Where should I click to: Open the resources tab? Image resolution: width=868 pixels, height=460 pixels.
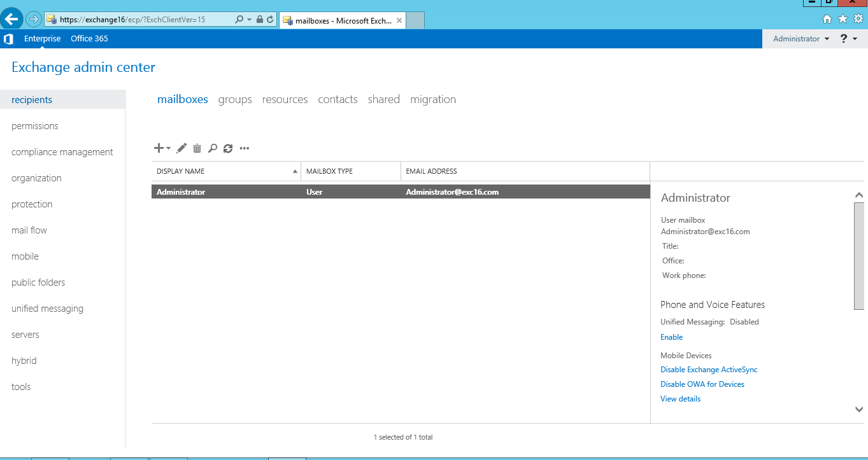pos(285,99)
